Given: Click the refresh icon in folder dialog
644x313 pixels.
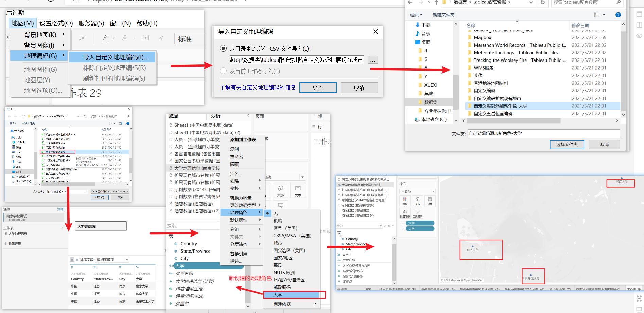Looking at the screenshot, I should (x=543, y=3).
